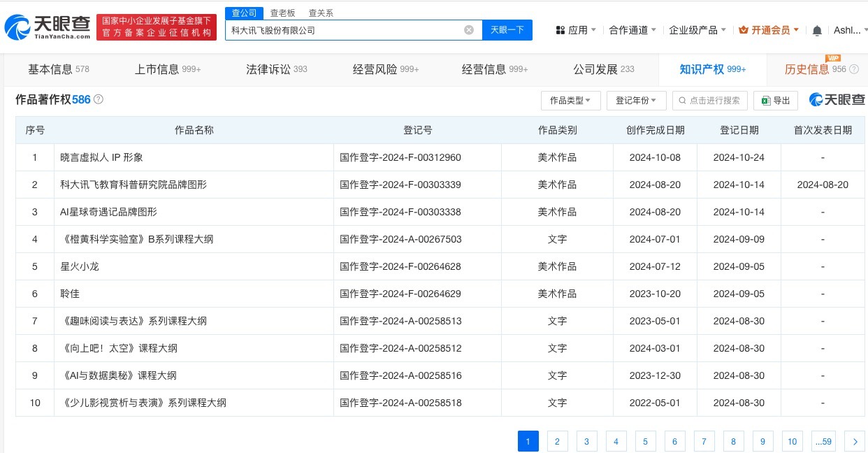Clear the search box text
868x453 pixels.
469,30
